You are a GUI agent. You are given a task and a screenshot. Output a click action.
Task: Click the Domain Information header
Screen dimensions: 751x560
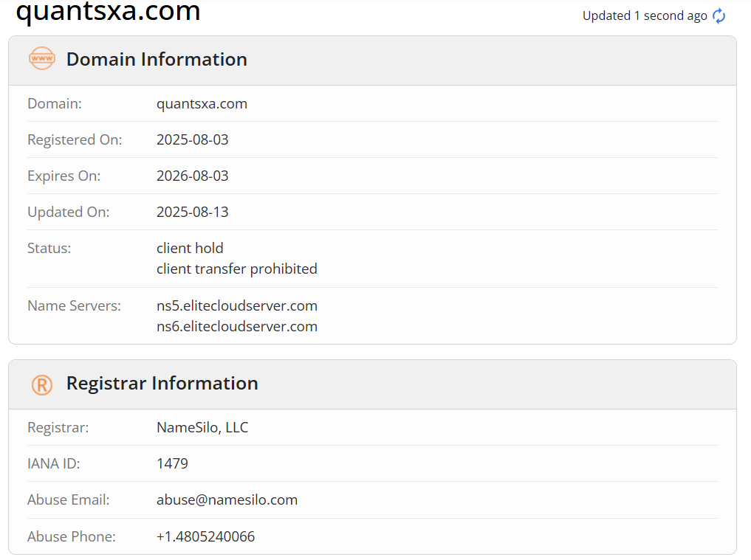click(x=157, y=59)
